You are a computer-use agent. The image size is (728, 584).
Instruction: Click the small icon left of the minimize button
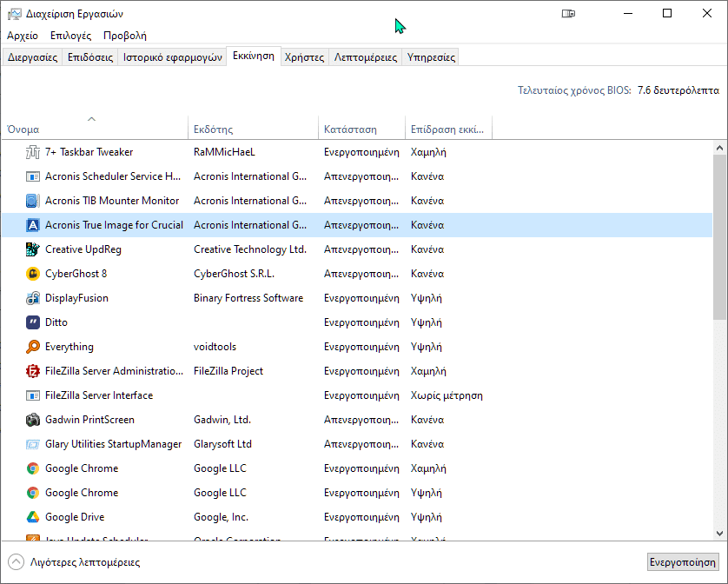pos(568,14)
